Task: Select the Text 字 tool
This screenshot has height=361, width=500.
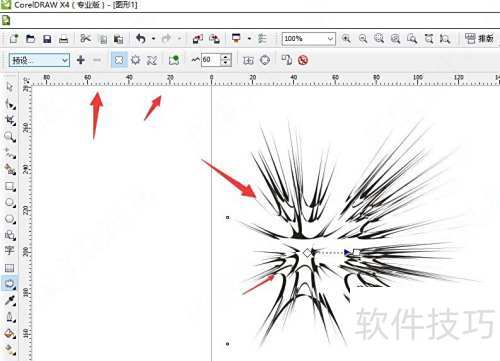Action: [x=10, y=251]
